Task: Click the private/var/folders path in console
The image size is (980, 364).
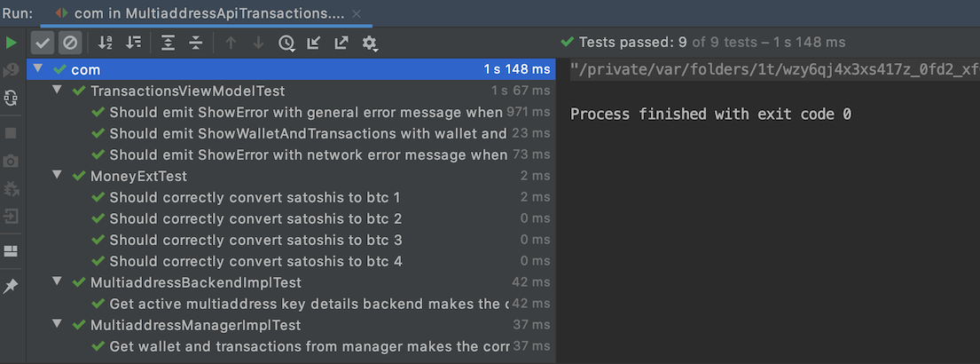Action: [773, 69]
